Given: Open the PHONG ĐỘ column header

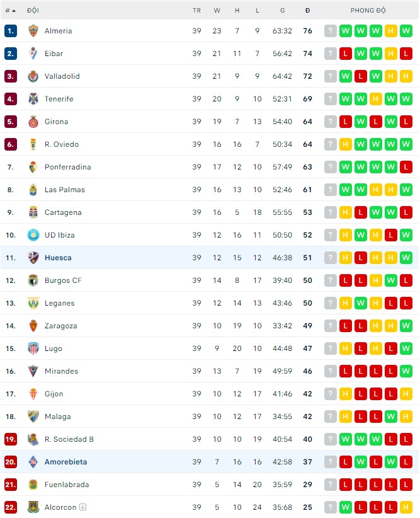Looking at the screenshot, I should coord(368,10).
